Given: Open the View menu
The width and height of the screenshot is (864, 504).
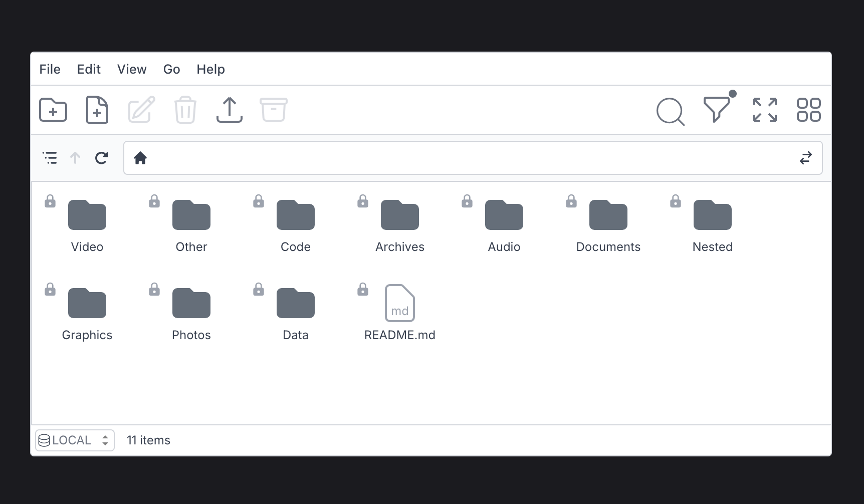Looking at the screenshot, I should 132,69.
